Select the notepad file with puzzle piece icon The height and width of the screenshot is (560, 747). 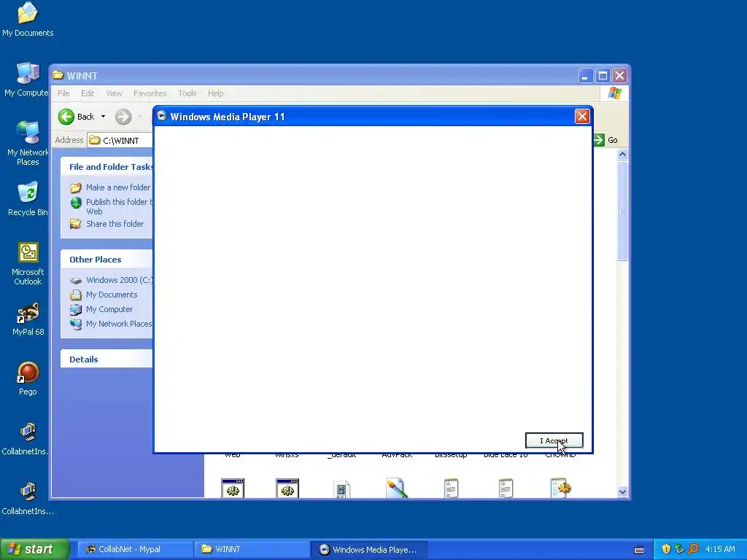(560, 488)
